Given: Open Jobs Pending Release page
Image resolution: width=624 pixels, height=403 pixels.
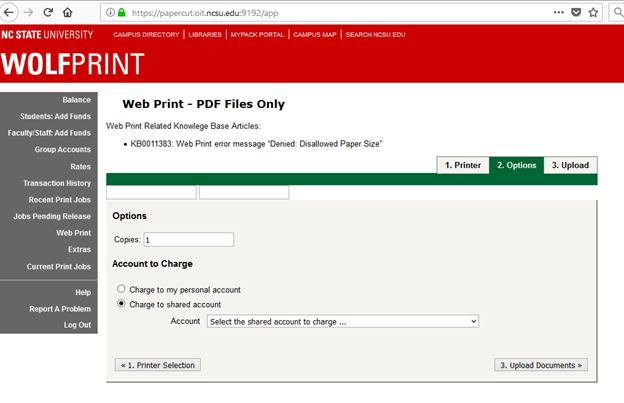Looking at the screenshot, I should 52,216.
